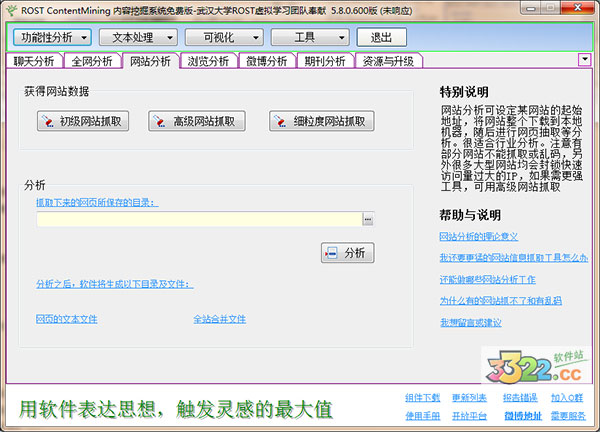This screenshot has height=432, width=600.
Task: Expand the tab list overflow arrow
Action: tap(584, 59)
